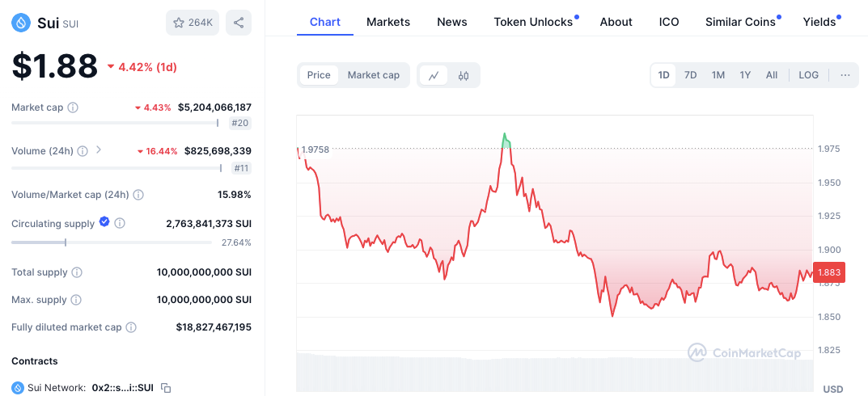This screenshot has width=868, height=396.
Task: Open info icon next to Volume (24h)
Action: tap(83, 151)
